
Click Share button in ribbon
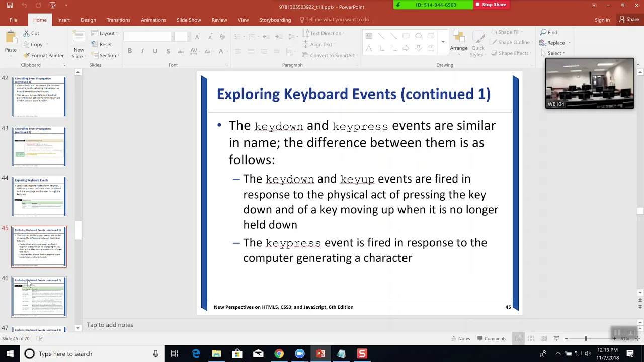(x=629, y=19)
